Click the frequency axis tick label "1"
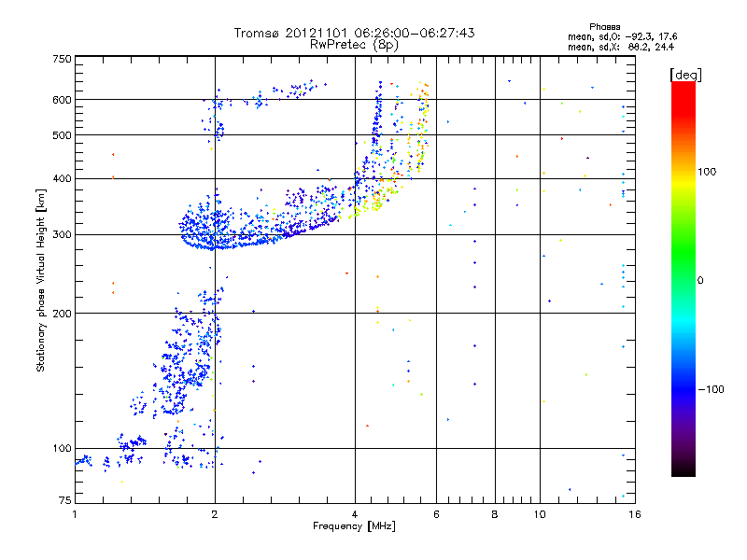747x560 pixels. coord(75,514)
